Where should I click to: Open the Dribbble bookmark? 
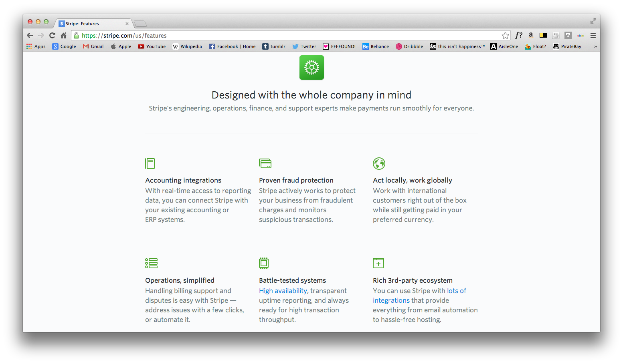click(409, 46)
